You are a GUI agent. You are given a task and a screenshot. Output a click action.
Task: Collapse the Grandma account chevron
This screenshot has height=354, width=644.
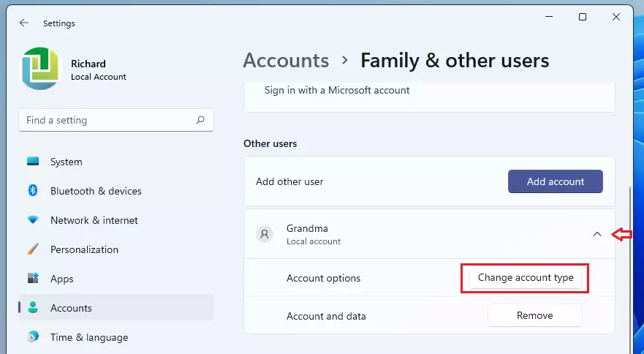pyautogui.click(x=597, y=234)
